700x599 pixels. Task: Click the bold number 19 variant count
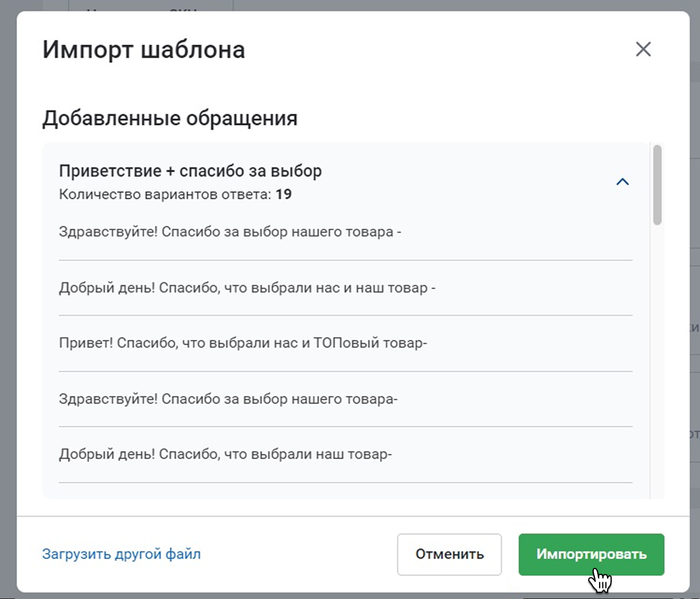click(284, 194)
